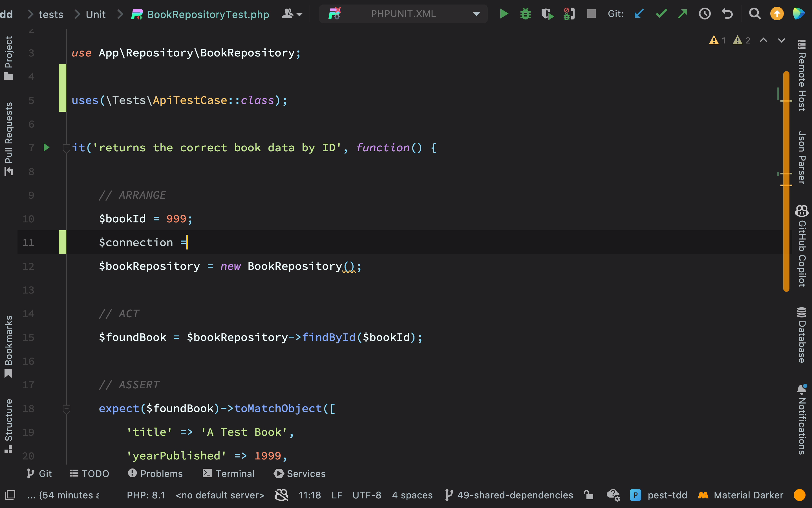The width and height of the screenshot is (812, 508).
Task: Open Search Everywhere magnifier
Action: click(x=755, y=14)
